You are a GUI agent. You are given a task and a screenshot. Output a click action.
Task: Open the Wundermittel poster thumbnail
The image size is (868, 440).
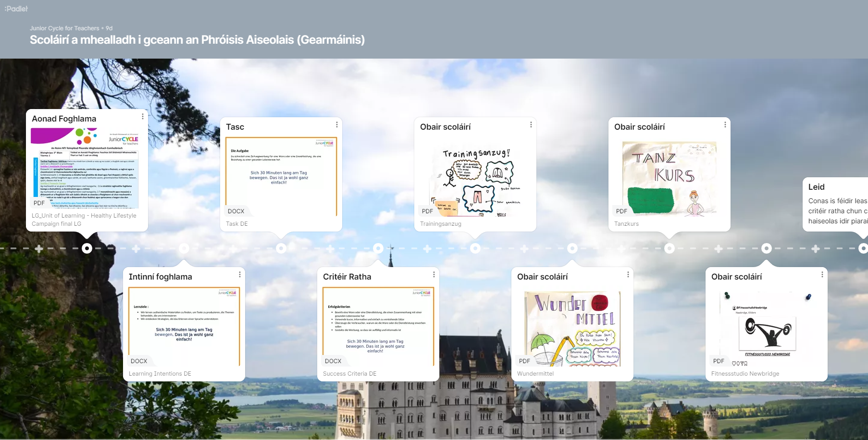click(x=572, y=326)
